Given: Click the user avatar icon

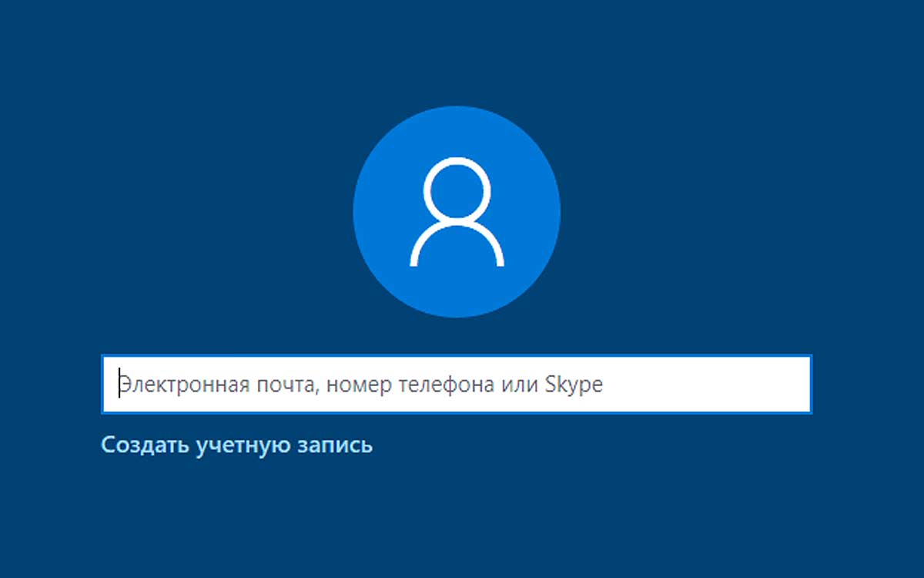Looking at the screenshot, I should (x=457, y=212).
